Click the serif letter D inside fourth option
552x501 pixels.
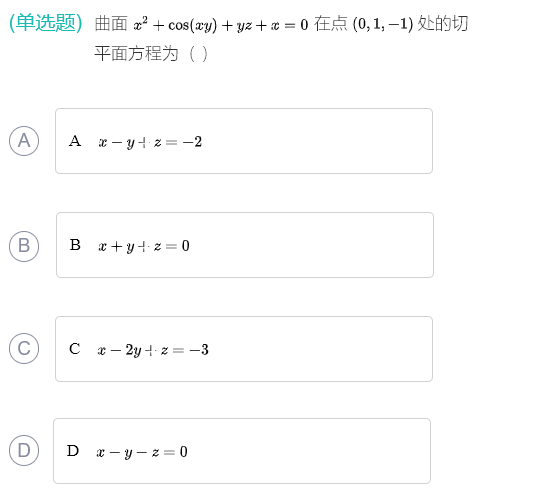[x=73, y=451]
